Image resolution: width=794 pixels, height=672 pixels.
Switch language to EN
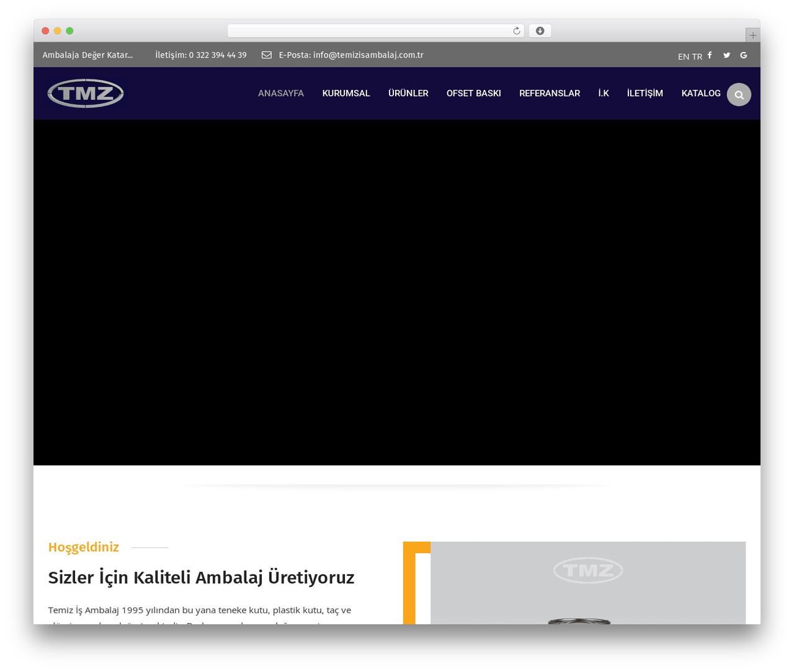684,56
